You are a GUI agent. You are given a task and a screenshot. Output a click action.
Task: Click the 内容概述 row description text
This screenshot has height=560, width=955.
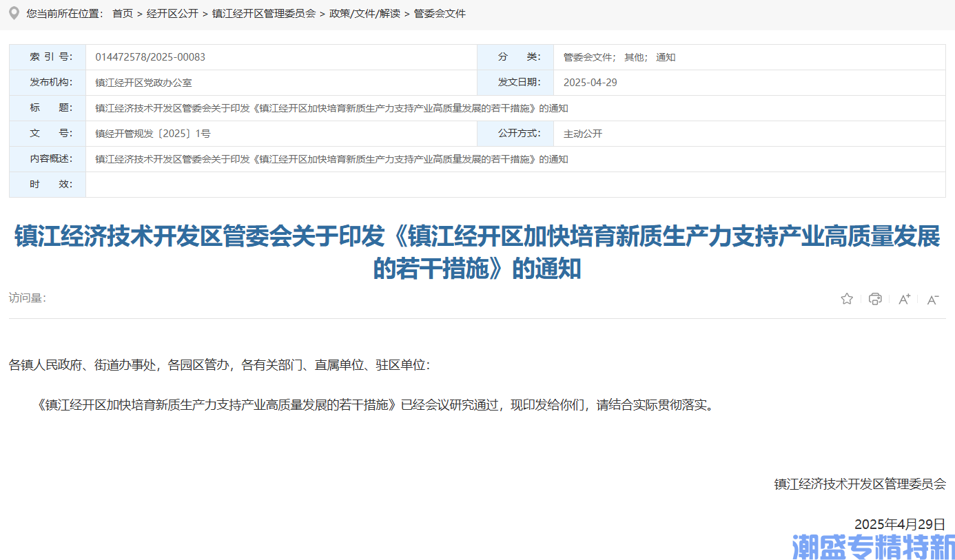[x=331, y=159]
